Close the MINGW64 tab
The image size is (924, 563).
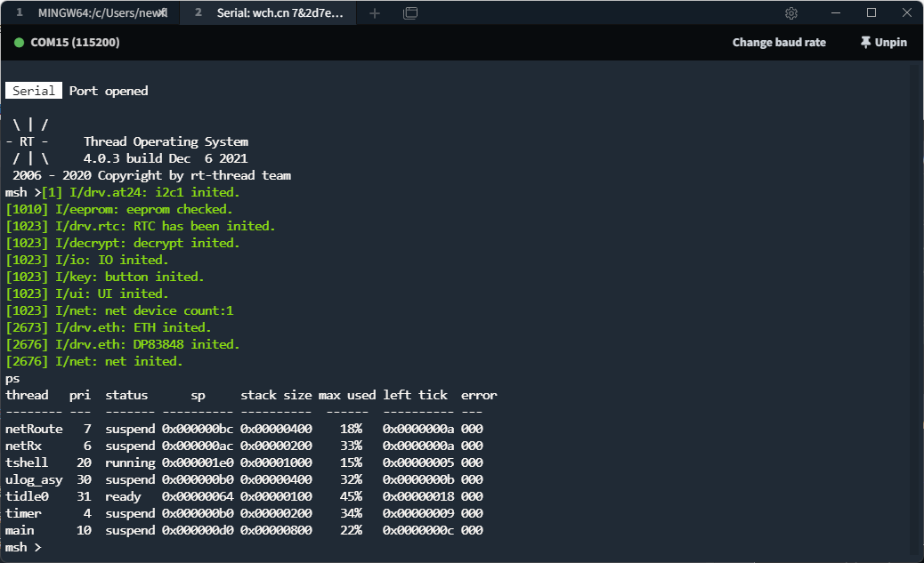[x=164, y=13]
